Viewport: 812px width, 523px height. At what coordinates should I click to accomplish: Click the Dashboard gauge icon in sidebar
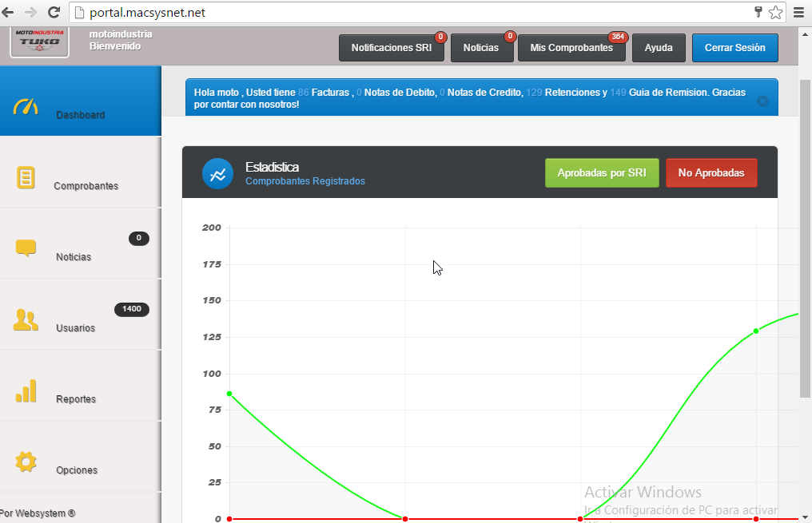[x=26, y=107]
